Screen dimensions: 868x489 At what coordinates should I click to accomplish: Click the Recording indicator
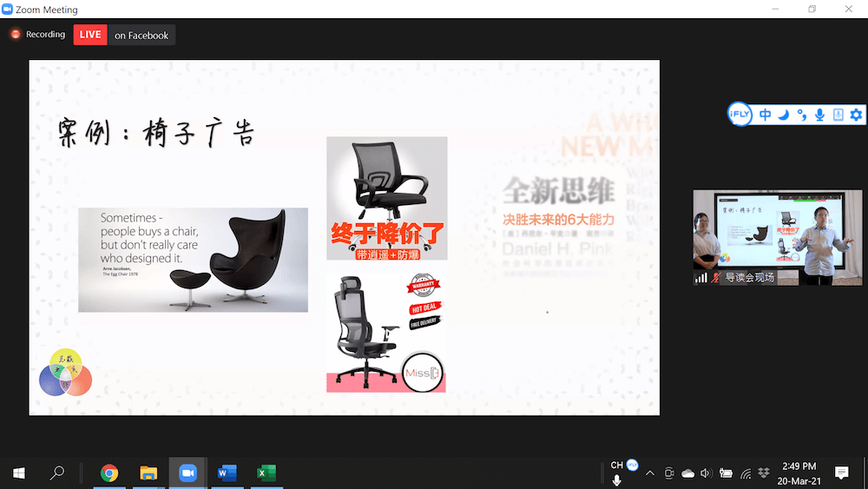pyautogui.click(x=38, y=35)
